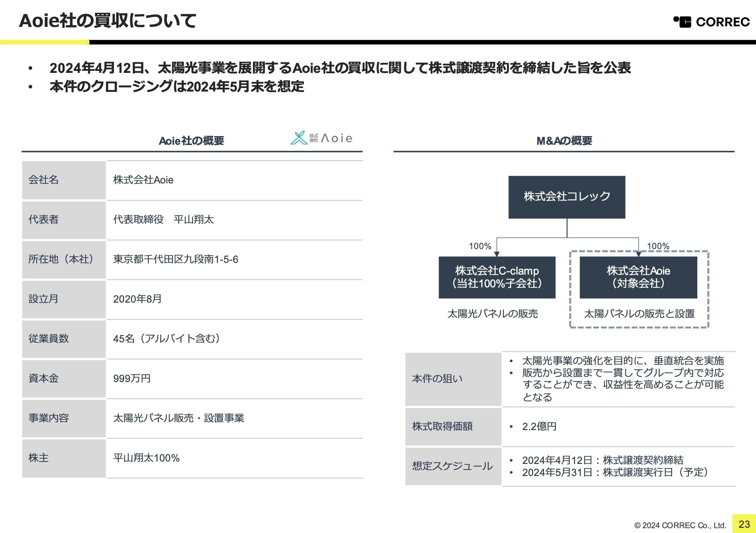756x533 pixels.
Task: Click the '株式会社コレック' org chart box
Action: (567, 197)
